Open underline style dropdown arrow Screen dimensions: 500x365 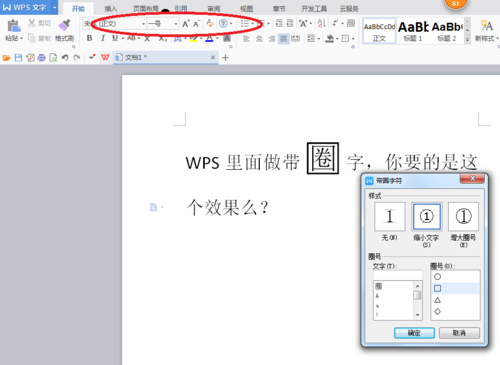pyautogui.click(x=122, y=39)
